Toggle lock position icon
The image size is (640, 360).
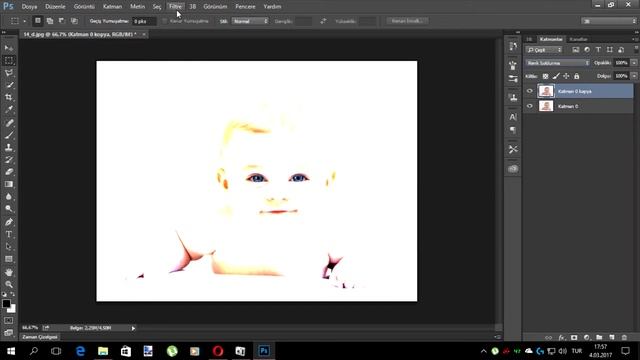[x=566, y=76]
